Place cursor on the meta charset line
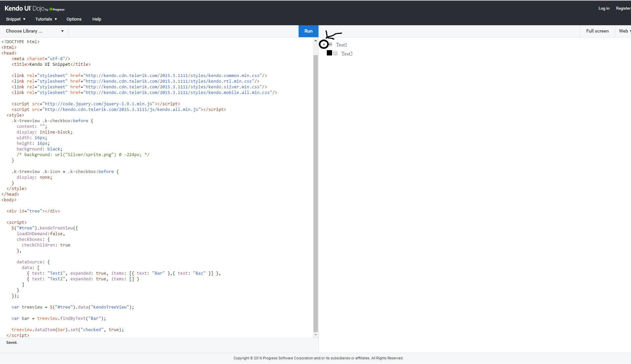Screen dimensions: 631x364 pos(41,59)
